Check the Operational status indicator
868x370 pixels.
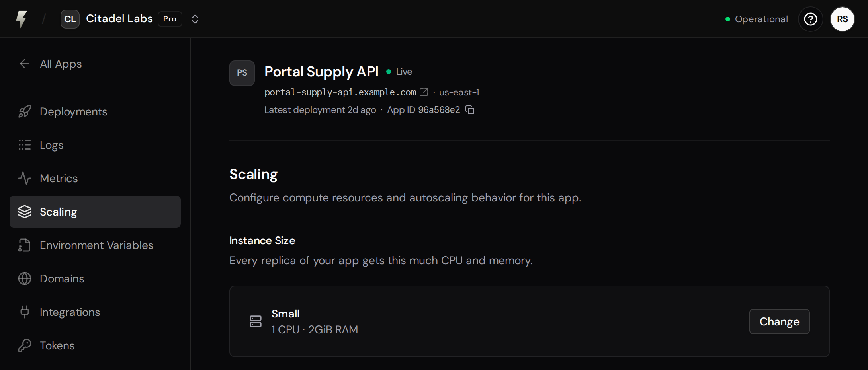pos(757,19)
